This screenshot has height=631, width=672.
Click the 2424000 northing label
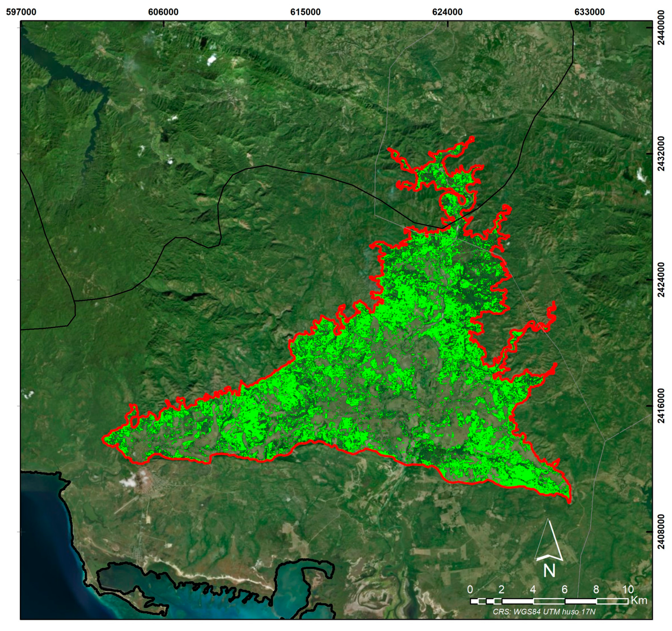pos(662,280)
